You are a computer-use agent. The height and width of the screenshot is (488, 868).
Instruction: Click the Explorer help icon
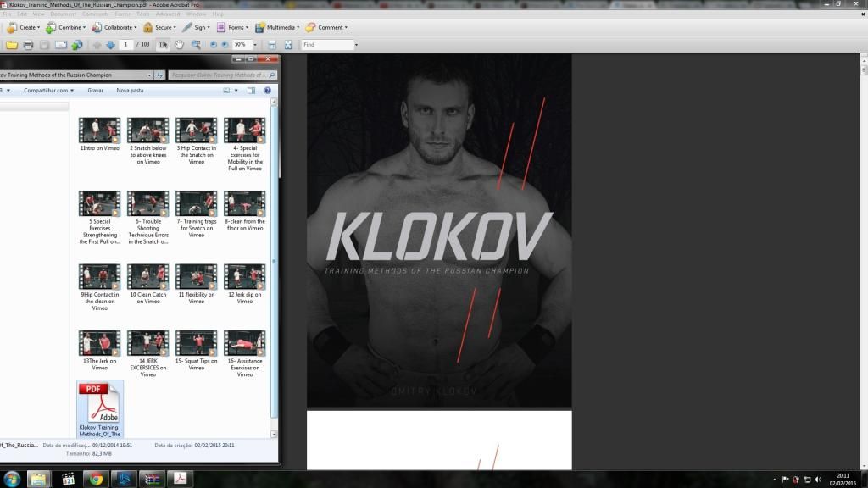coord(267,90)
